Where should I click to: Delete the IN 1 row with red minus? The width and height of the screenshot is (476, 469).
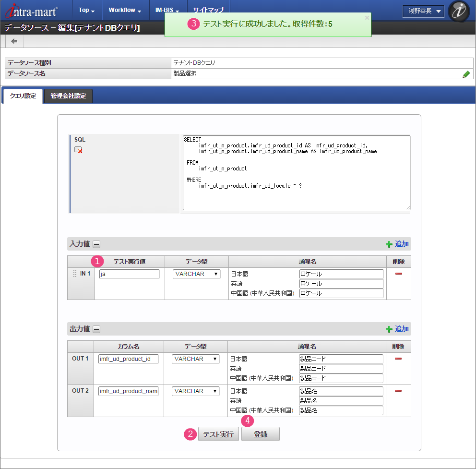click(399, 274)
